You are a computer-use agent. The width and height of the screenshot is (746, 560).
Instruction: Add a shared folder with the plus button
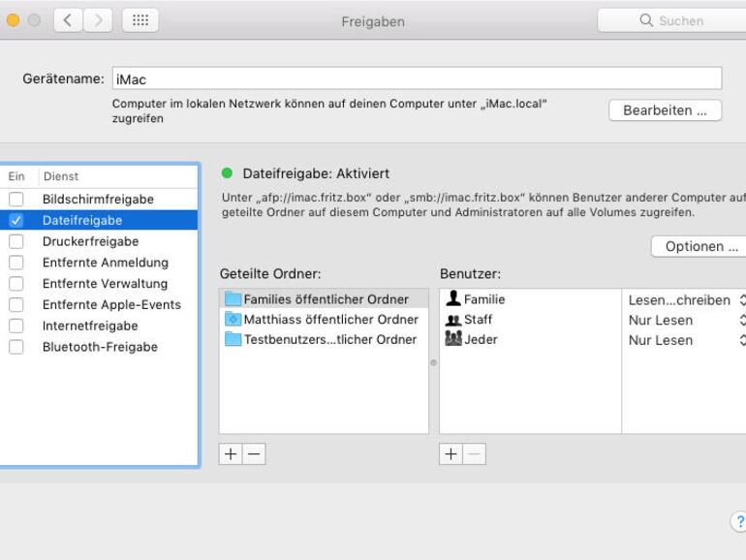(x=231, y=453)
